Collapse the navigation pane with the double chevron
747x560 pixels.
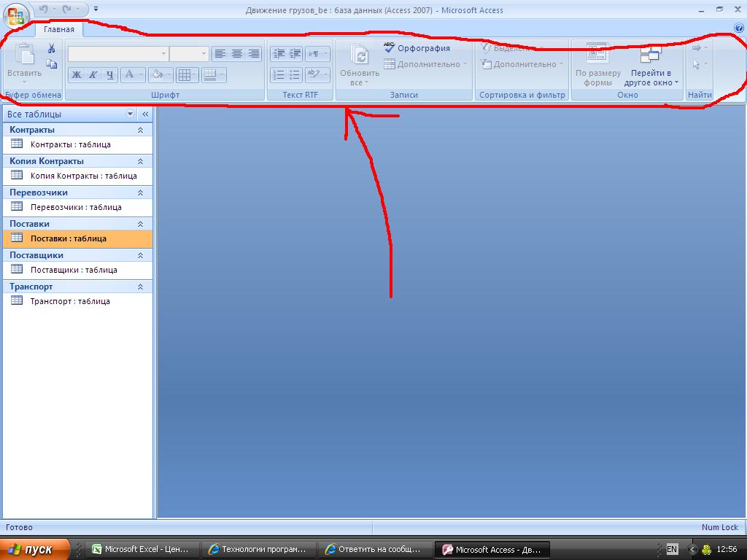click(145, 114)
